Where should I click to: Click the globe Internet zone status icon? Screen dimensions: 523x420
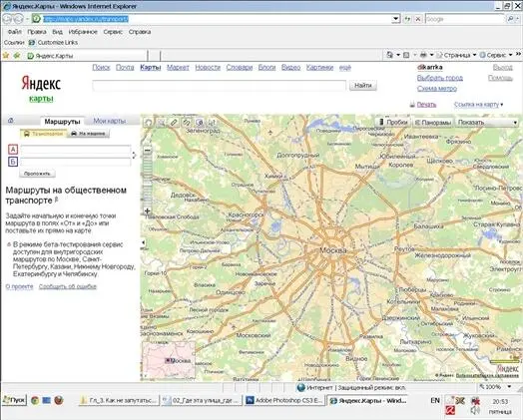click(300, 387)
